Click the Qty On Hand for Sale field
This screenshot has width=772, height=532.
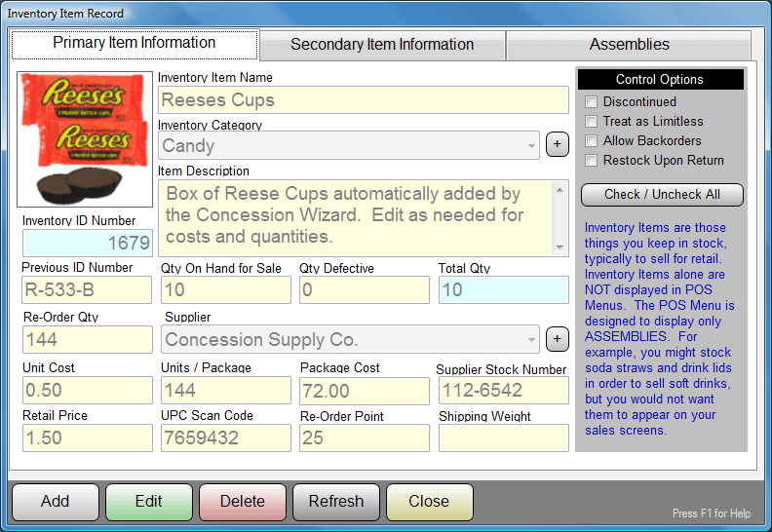point(226,289)
